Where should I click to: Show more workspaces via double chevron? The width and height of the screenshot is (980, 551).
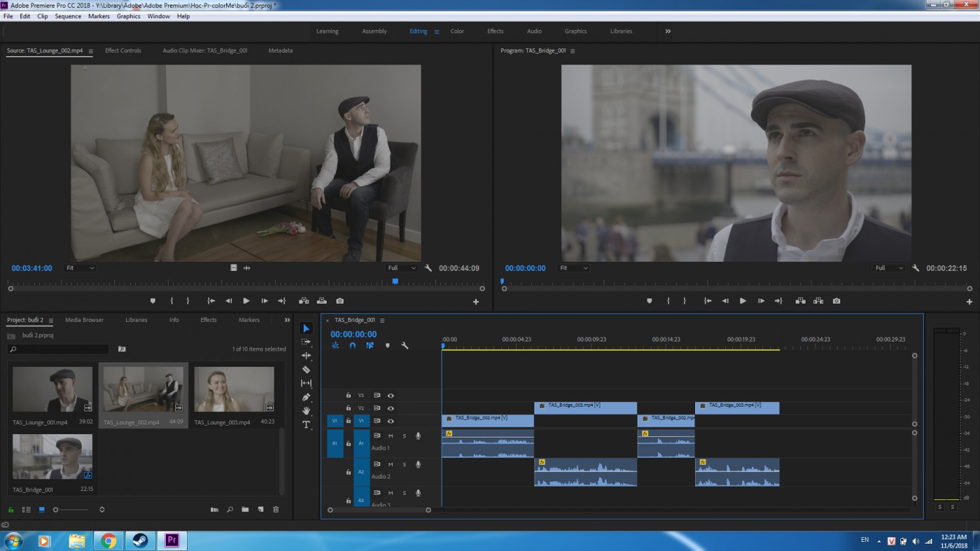(x=668, y=31)
